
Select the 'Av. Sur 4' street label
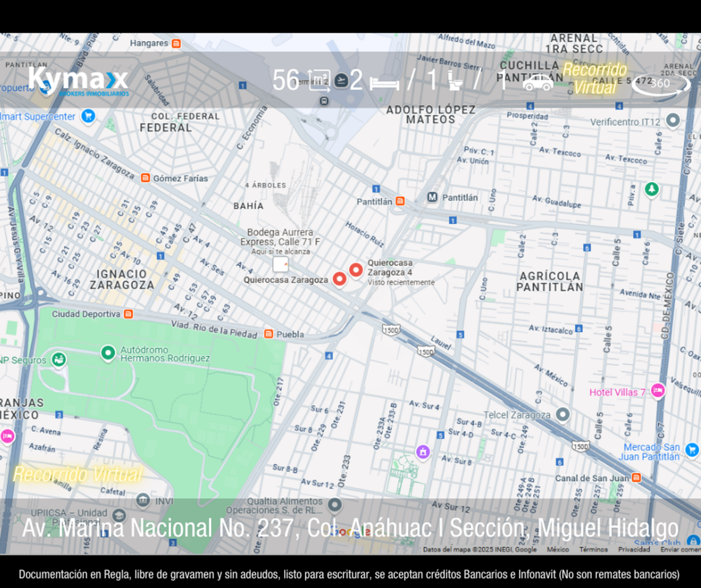425,404
